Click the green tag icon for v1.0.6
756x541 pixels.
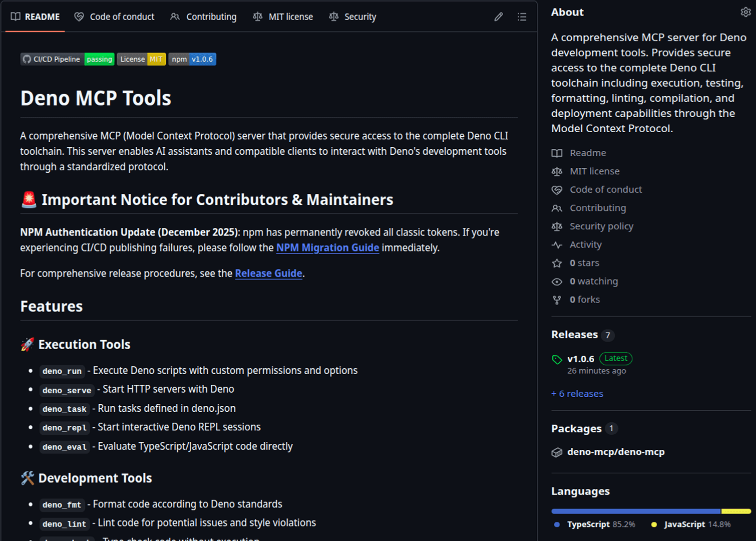[557, 360]
